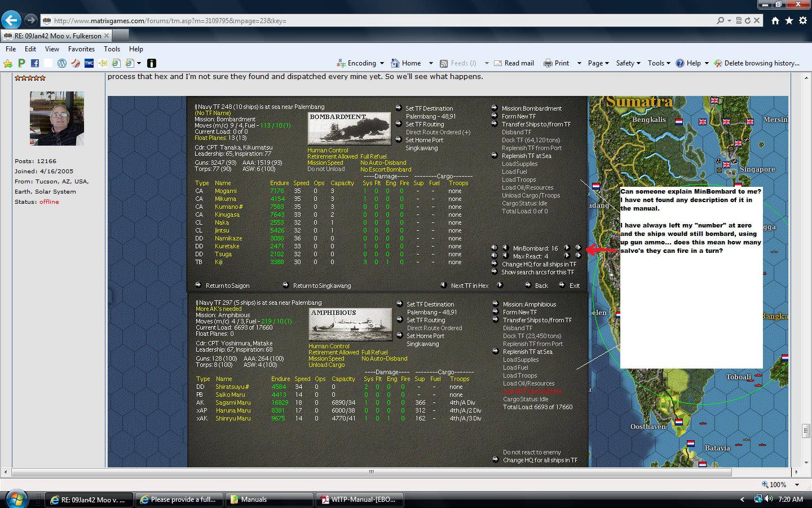Click the browser Back arrow button

(x=11, y=20)
